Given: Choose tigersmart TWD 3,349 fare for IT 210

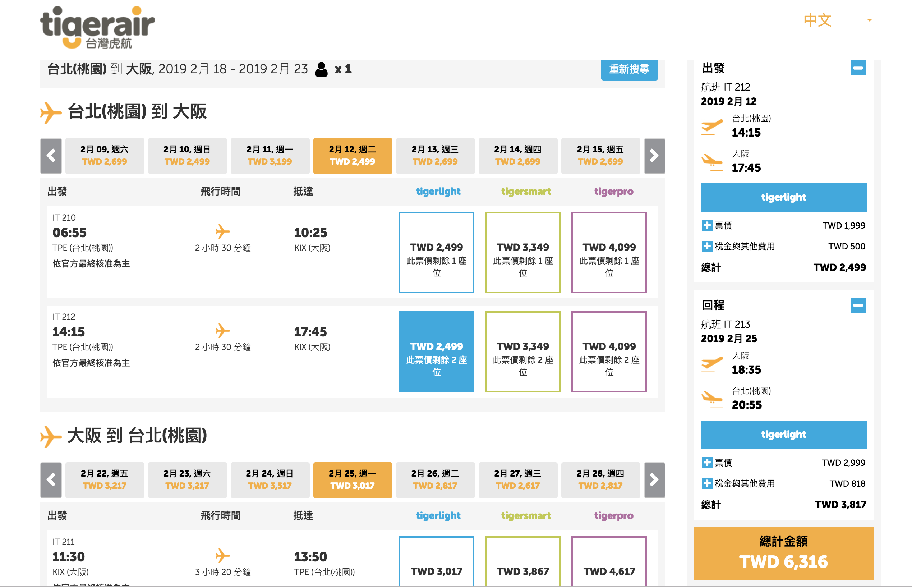Looking at the screenshot, I should pyautogui.click(x=522, y=252).
